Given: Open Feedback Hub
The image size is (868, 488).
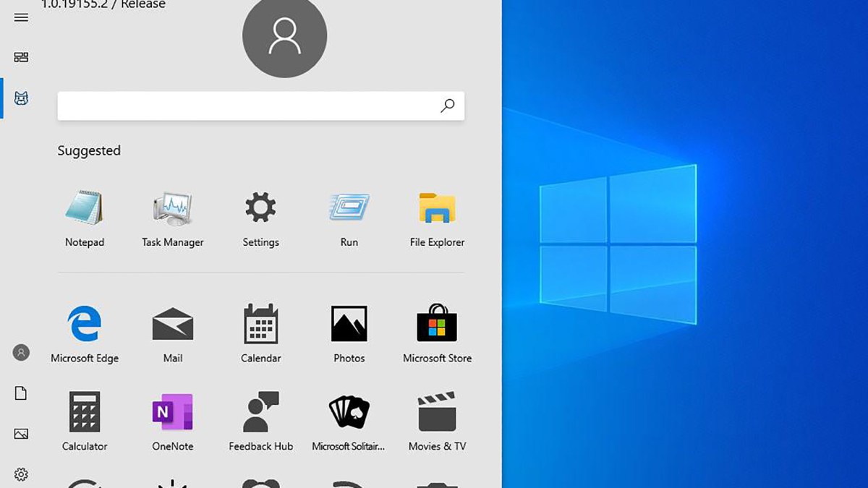Looking at the screenshot, I should tap(260, 421).
